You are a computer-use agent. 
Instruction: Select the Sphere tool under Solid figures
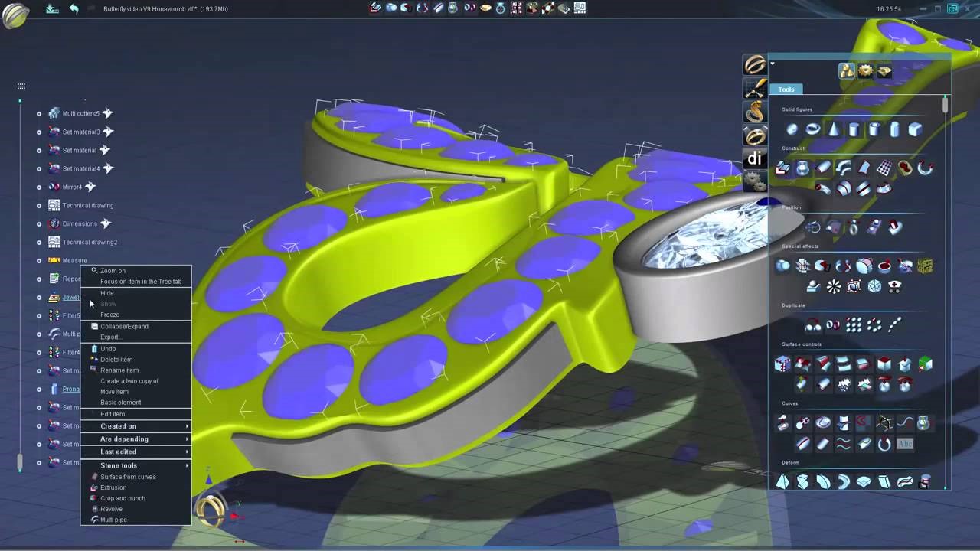tap(792, 129)
